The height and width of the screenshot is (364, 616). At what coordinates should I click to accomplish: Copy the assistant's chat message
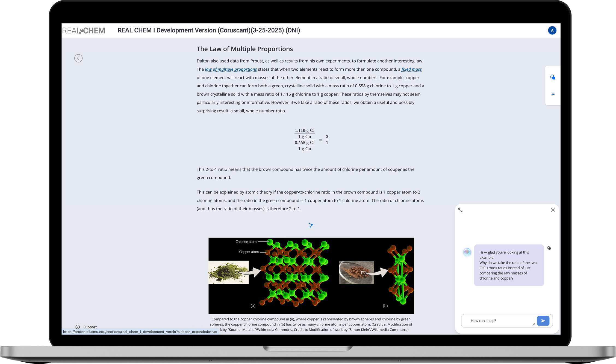pos(549,248)
